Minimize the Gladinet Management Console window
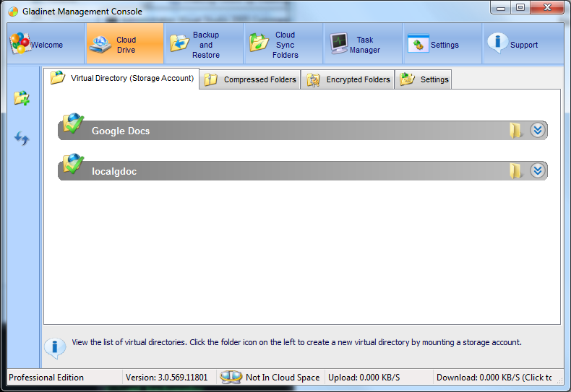 click(501, 8)
